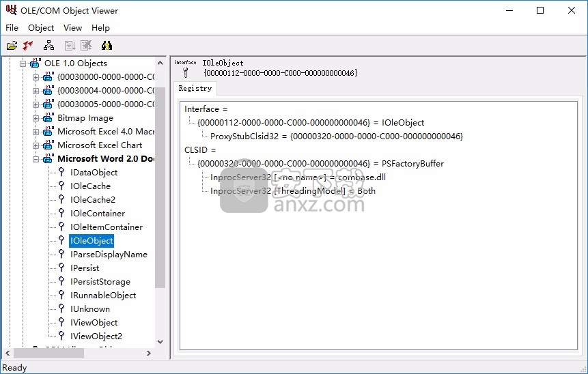Click the icon for {00030000-0000-0000-C0 entry
The image size is (588, 374).
coord(48,77)
